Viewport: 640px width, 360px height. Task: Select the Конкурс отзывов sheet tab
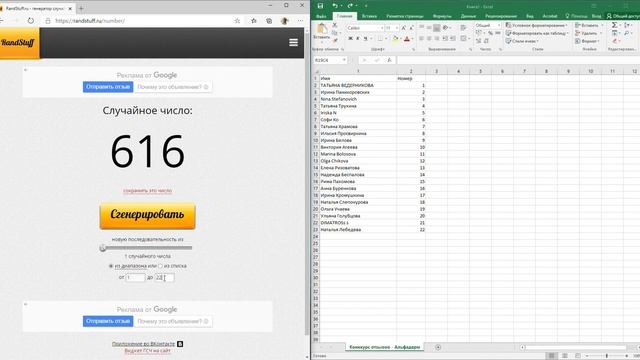(384, 347)
